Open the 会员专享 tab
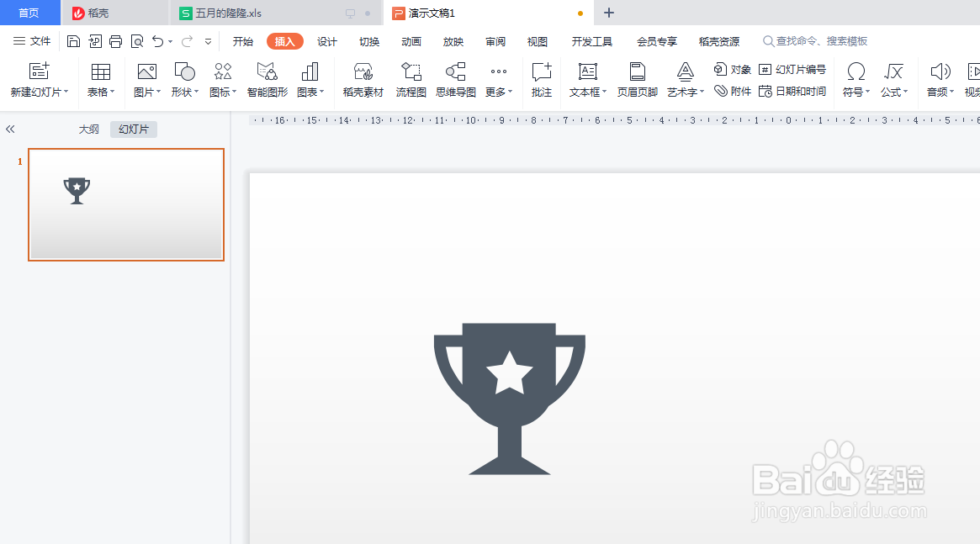The width and height of the screenshot is (980, 544). (657, 41)
